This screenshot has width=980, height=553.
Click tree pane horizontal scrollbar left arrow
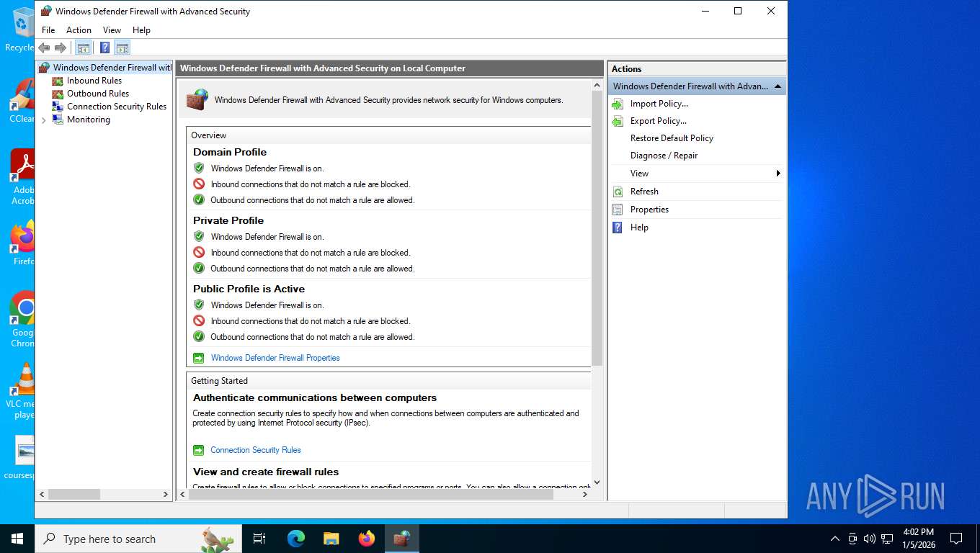(42, 495)
